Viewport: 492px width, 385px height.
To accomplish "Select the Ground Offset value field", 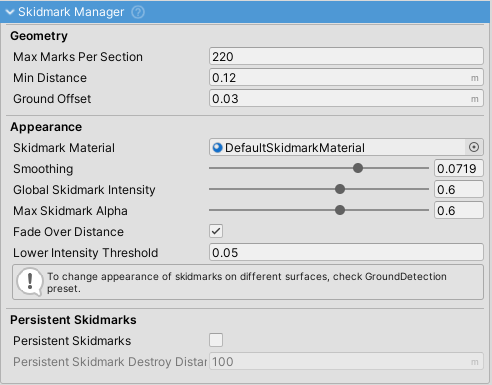I will [346, 98].
